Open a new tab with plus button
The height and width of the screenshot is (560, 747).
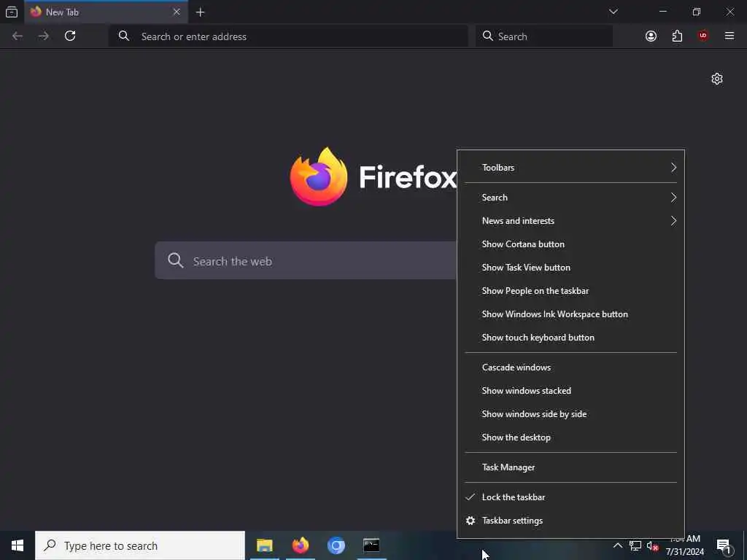point(200,12)
